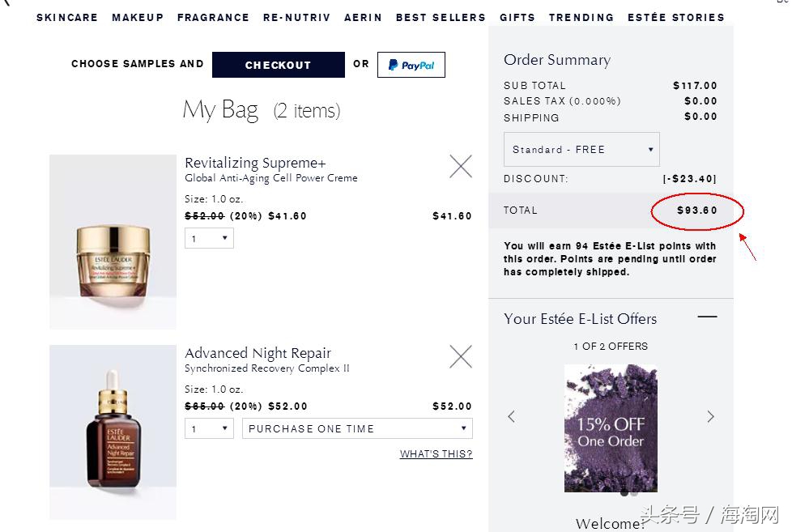This screenshot has height=532, width=792.
Task: Open the Fragrance menu
Action: [x=213, y=17]
